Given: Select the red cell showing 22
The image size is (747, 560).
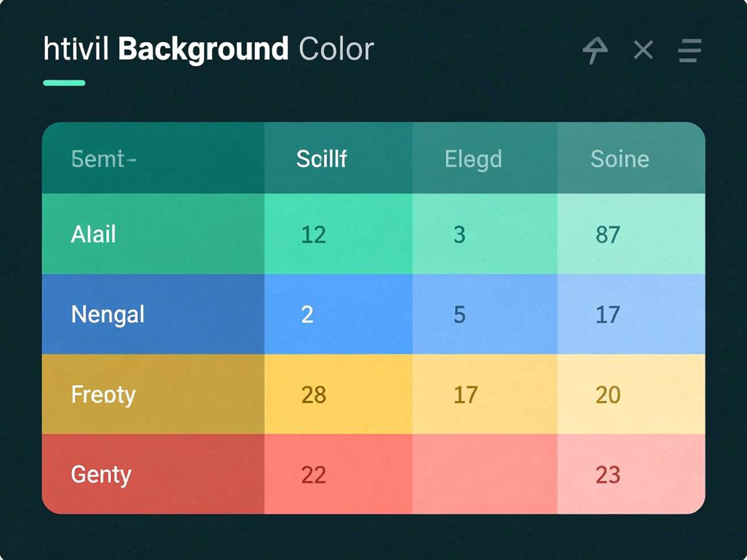Looking at the screenshot, I should point(338,474).
